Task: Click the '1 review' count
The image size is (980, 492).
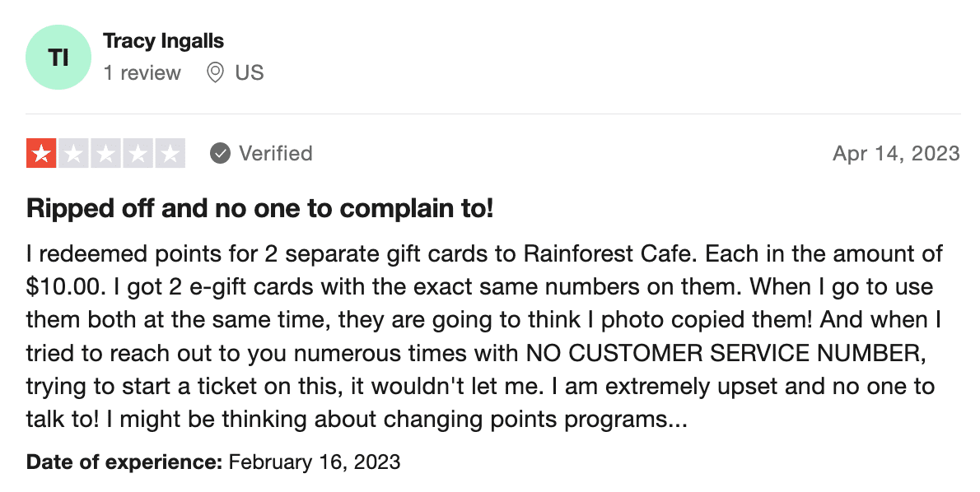Action: click(x=142, y=73)
